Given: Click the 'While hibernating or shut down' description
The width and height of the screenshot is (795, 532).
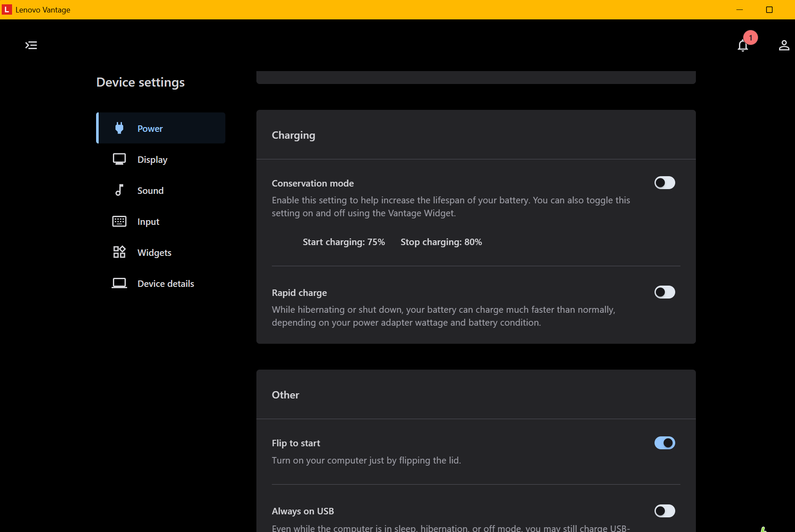Looking at the screenshot, I should 443,316.
